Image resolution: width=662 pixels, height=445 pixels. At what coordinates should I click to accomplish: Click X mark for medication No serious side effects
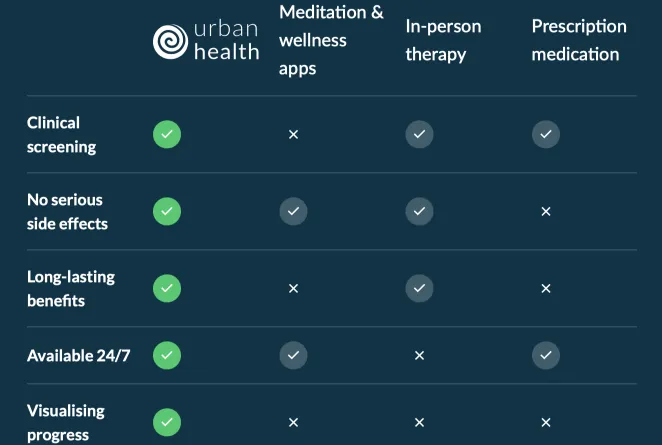[546, 211]
